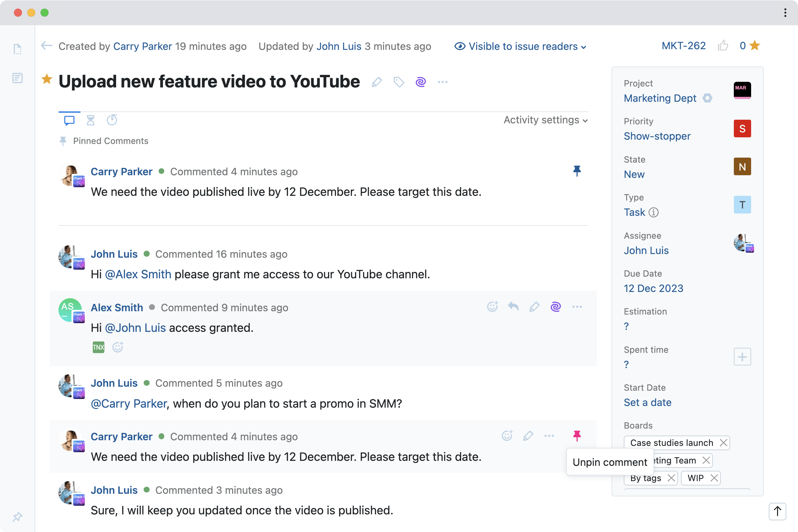Change the Show-stopper priority value
This screenshot has height=532, width=798.
click(x=657, y=136)
